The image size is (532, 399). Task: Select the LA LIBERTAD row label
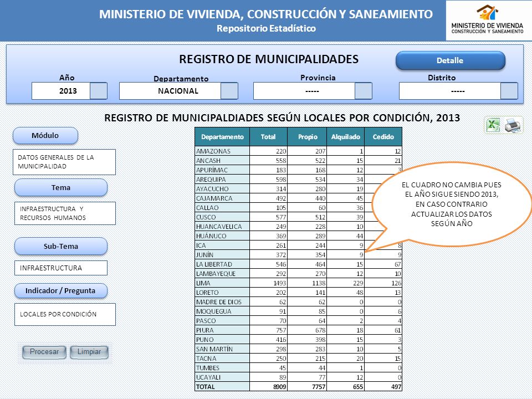click(222, 264)
